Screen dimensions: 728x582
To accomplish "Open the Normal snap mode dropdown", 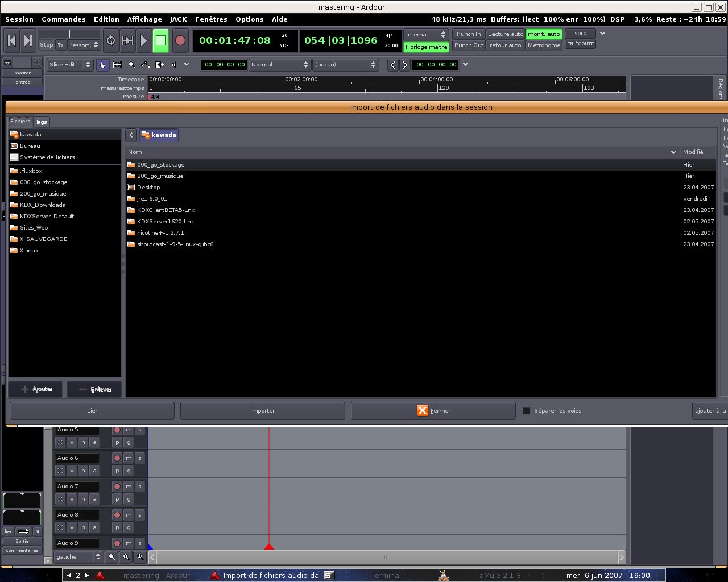I will click(280, 65).
